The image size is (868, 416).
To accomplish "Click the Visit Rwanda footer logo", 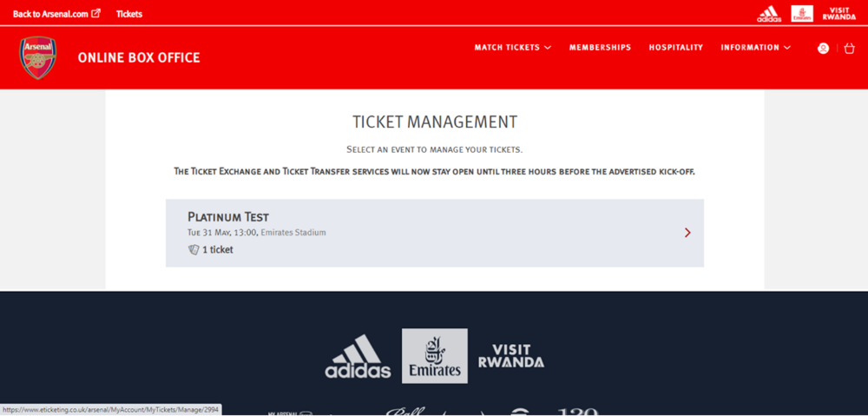I will tap(511, 356).
